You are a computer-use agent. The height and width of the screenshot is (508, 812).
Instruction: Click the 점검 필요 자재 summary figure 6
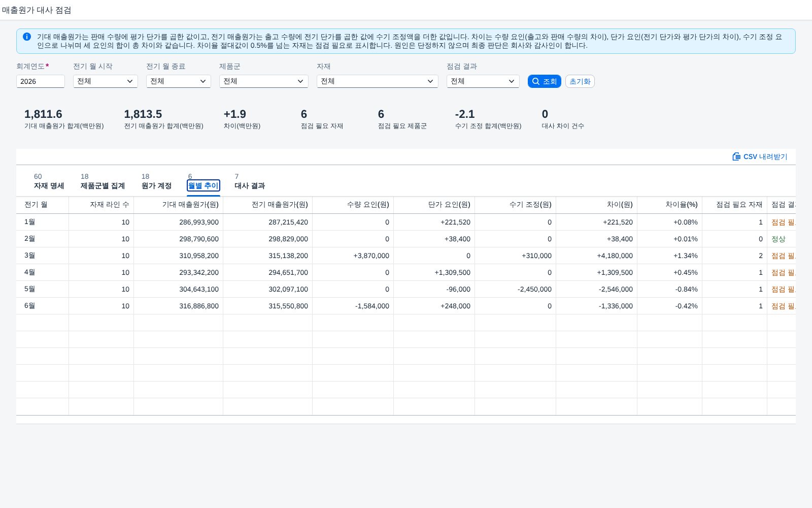[304, 114]
